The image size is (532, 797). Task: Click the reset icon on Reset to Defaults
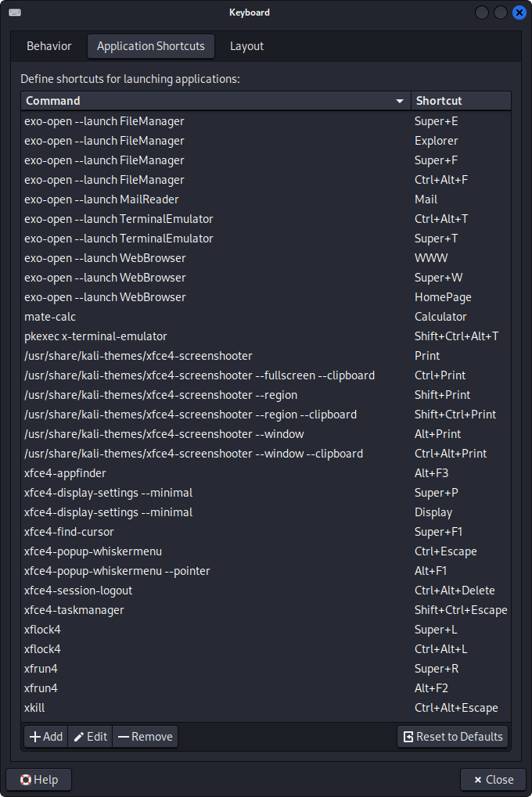[408, 736]
